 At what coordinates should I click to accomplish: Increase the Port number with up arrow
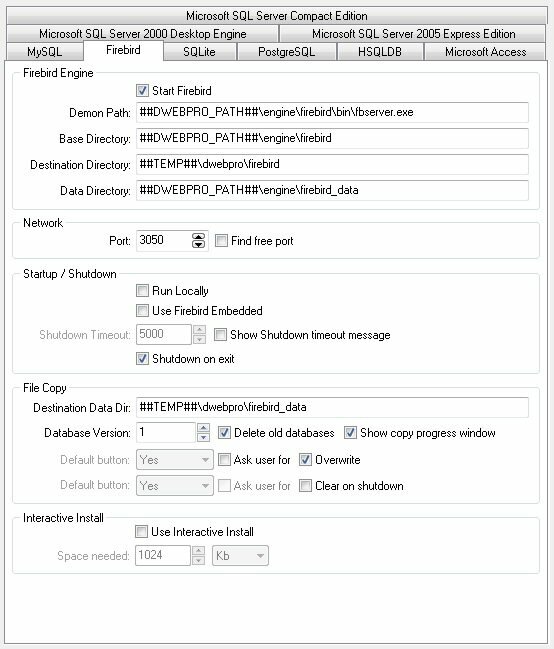[x=198, y=237]
